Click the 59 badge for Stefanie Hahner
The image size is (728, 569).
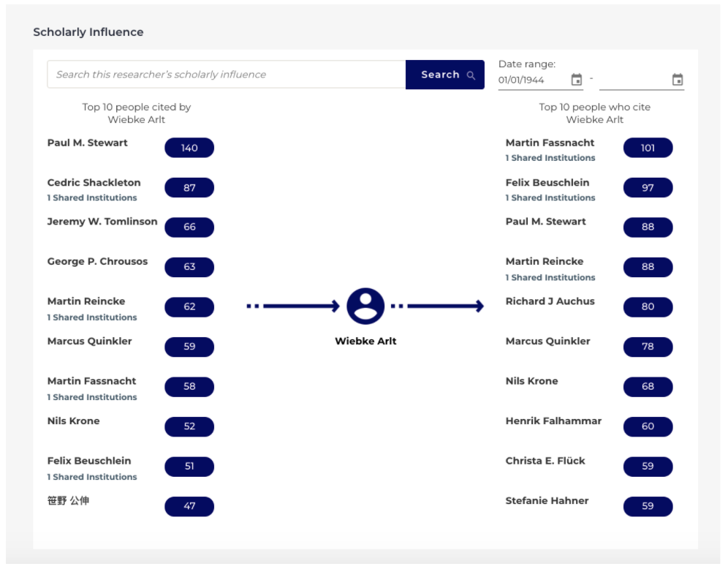pos(648,506)
